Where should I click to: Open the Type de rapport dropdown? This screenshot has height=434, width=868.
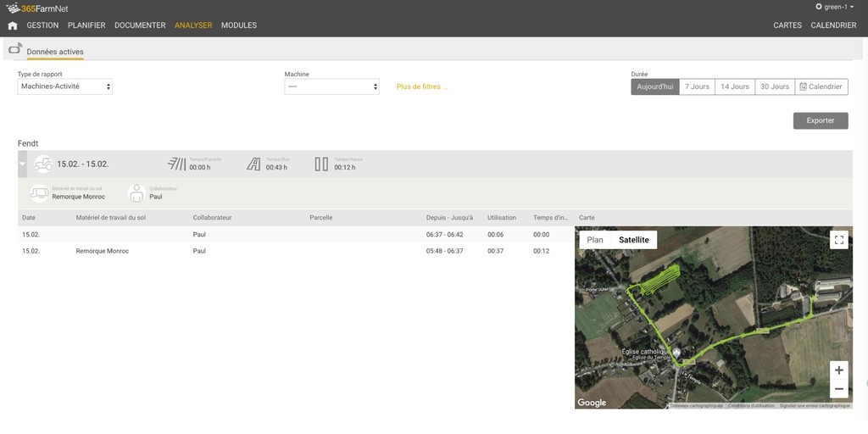65,86
